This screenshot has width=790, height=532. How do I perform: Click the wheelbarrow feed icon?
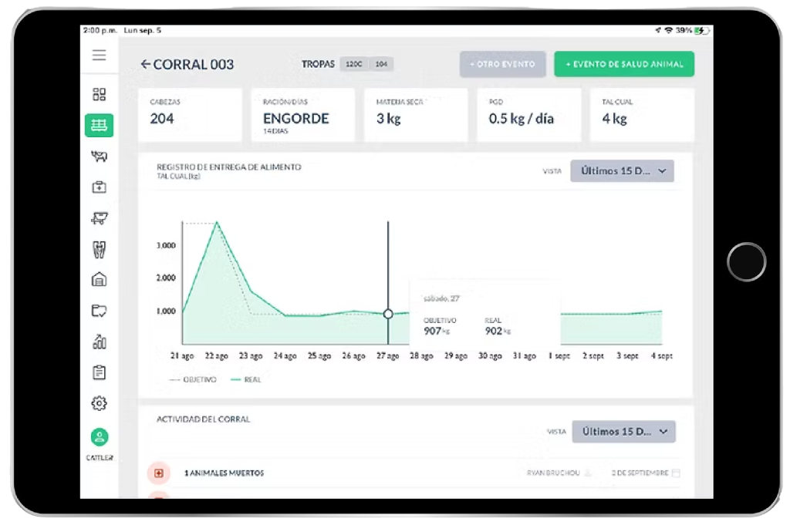(99, 218)
